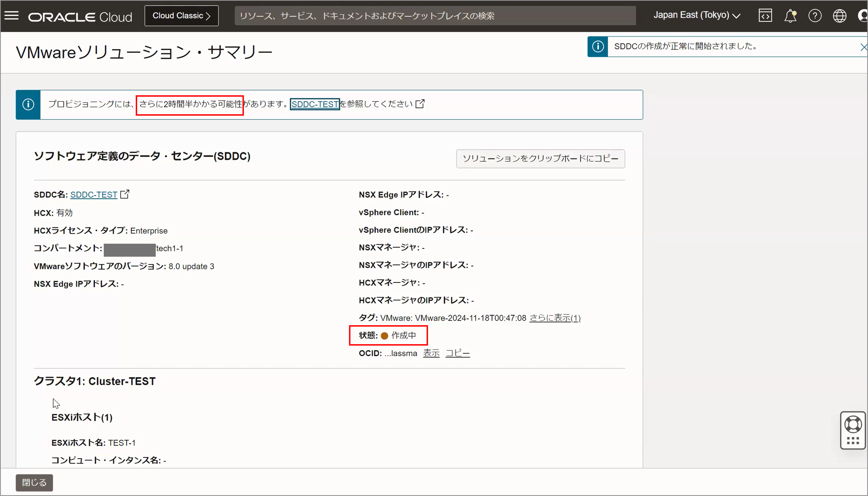
Task: Click the vSphere Client label
Action: (x=389, y=212)
